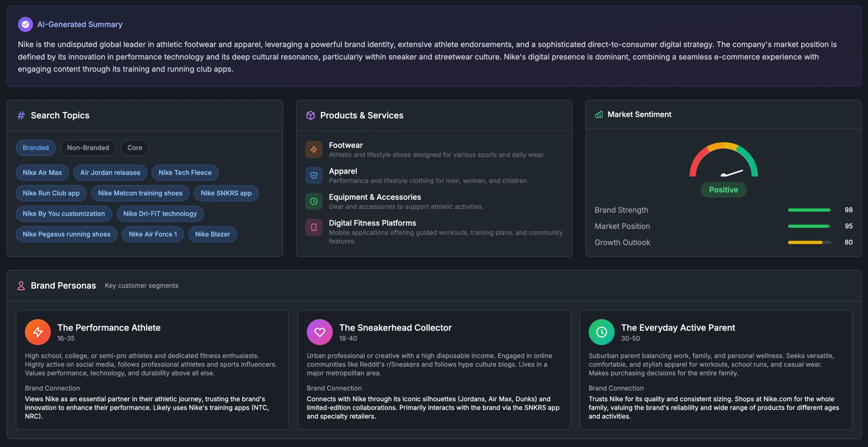The image size is (868, 447).
Task: Click the Products & Services heading
Action: (362, 116)
